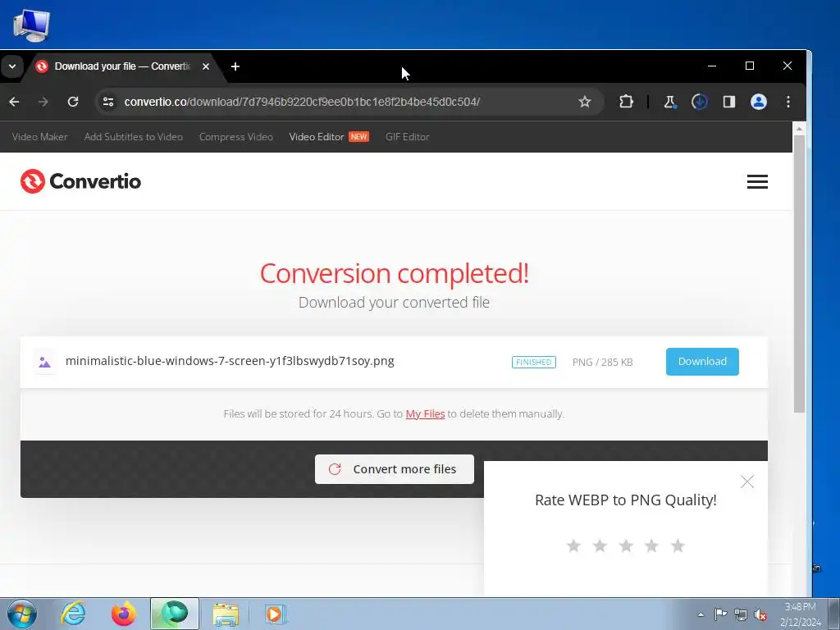Image resolution: width=840 pixels, height=630 pixels.
Task: Click the converted PNG file name
Action: pos(230,361)
